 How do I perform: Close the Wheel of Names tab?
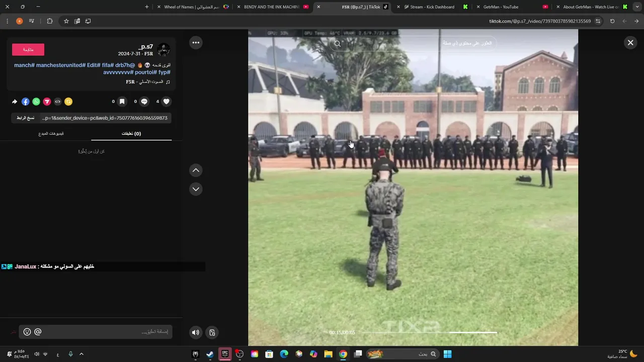coord(159,7)
